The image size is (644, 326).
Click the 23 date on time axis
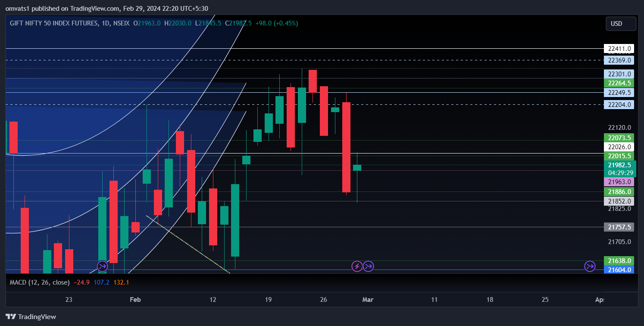pyautogui.click(x=69, y=300)
